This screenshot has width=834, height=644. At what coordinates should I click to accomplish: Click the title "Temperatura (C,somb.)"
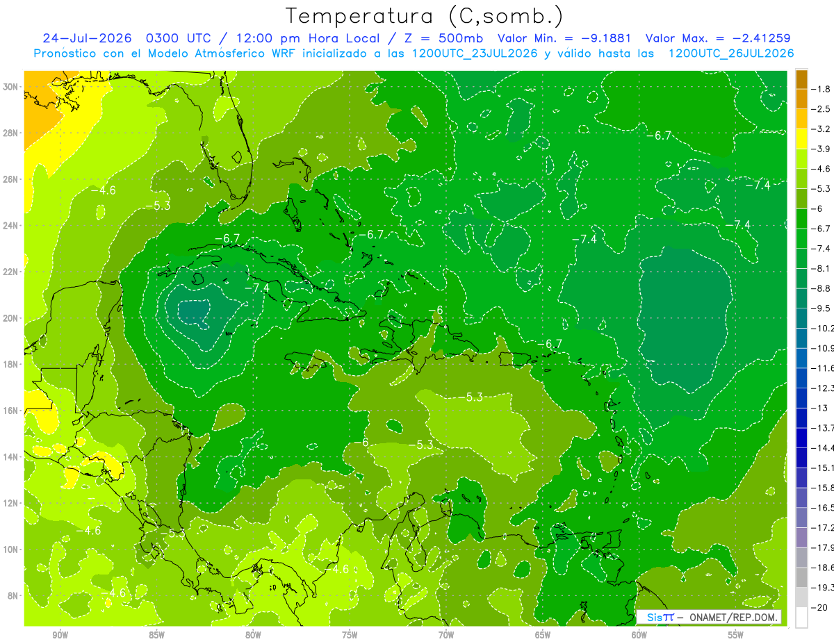pyautogui.click(x=425, y=16)
